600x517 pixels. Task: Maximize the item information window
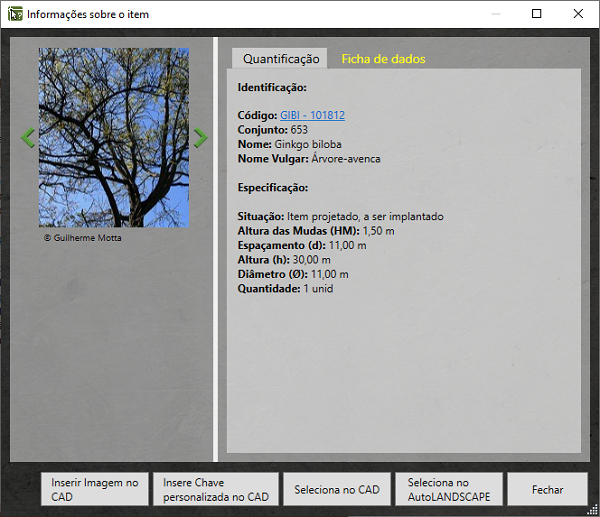[536, 14]
